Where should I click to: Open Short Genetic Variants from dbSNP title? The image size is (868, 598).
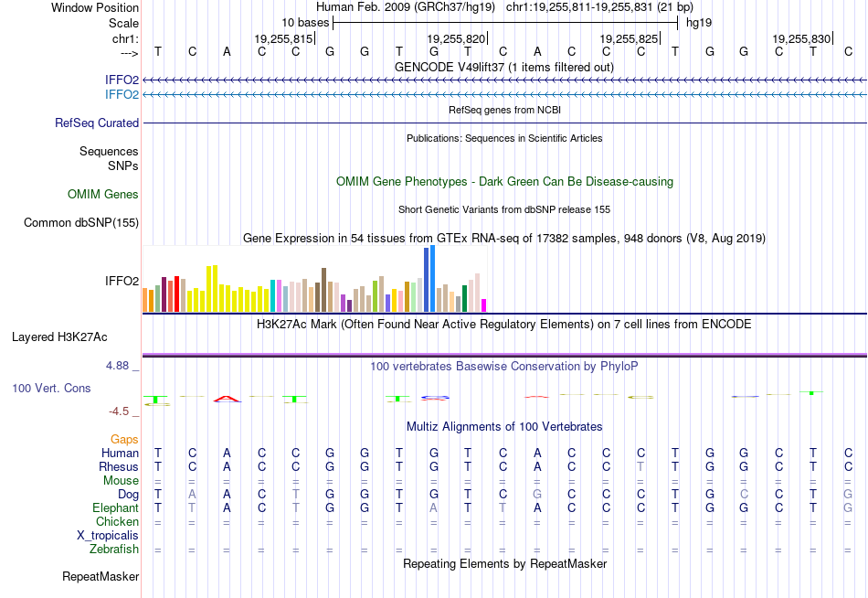(x=504, y=209)
